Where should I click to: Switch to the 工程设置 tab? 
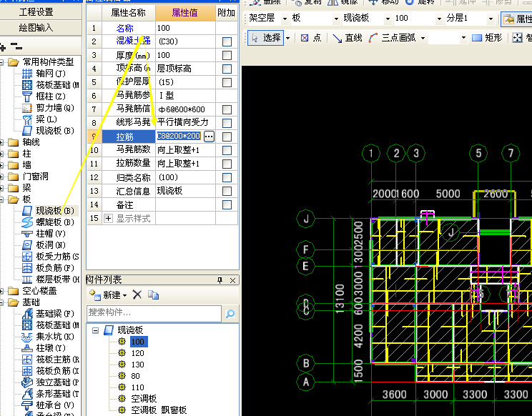[x=36, y=12]
